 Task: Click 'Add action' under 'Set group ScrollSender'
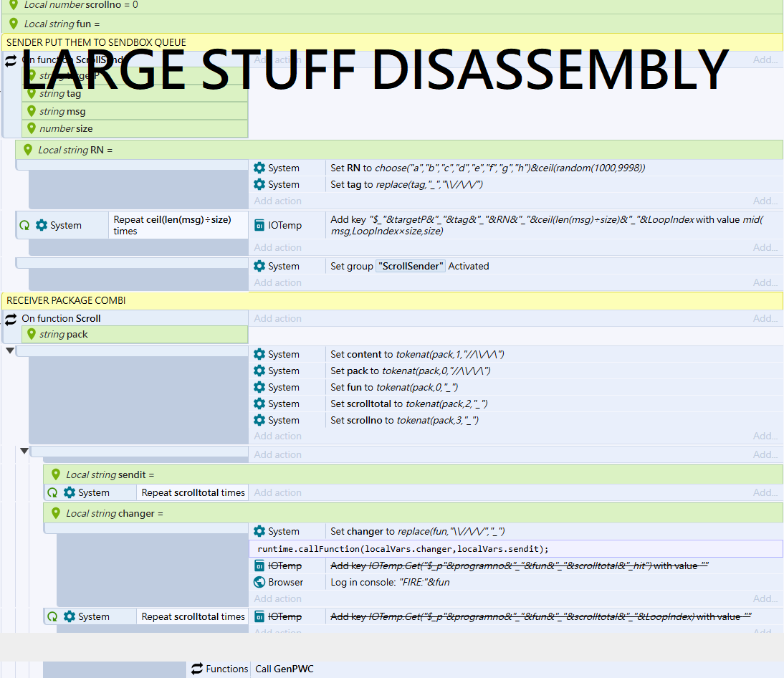[277, 282]
